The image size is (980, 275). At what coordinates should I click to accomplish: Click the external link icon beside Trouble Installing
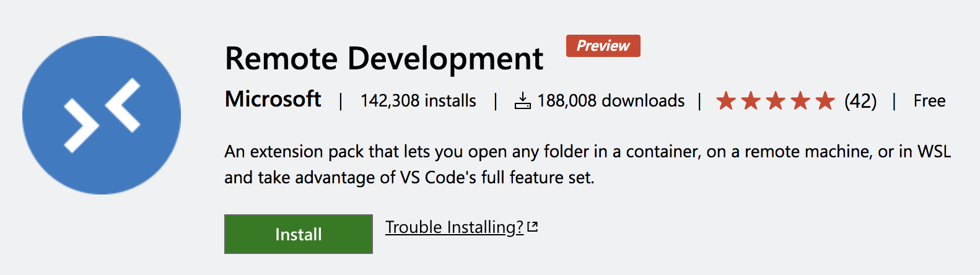[x=532, y=227]
